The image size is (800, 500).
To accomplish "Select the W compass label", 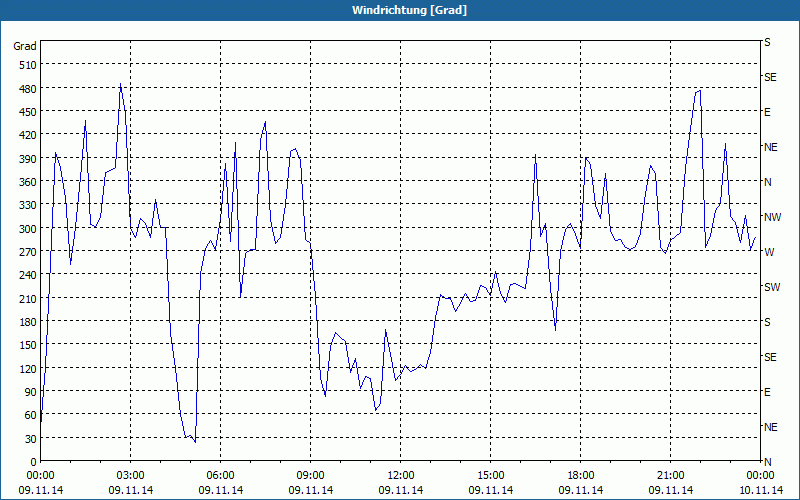I will point(768,252).
